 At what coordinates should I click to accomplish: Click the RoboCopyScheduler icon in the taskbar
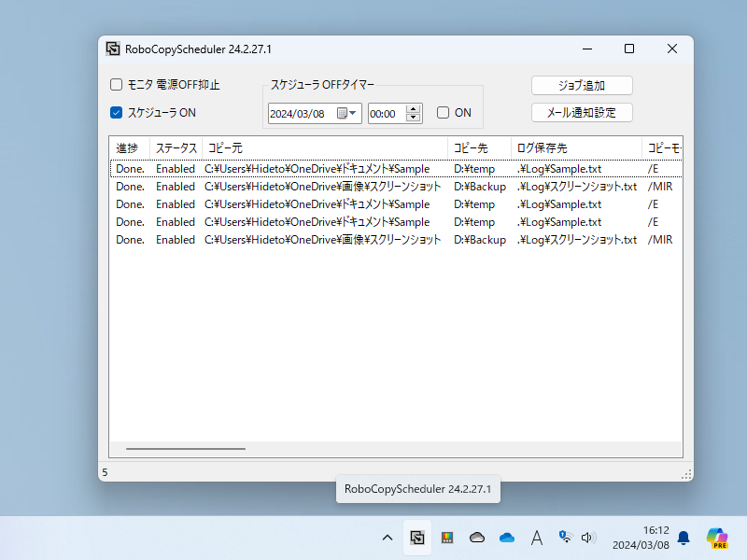[416, 538]
